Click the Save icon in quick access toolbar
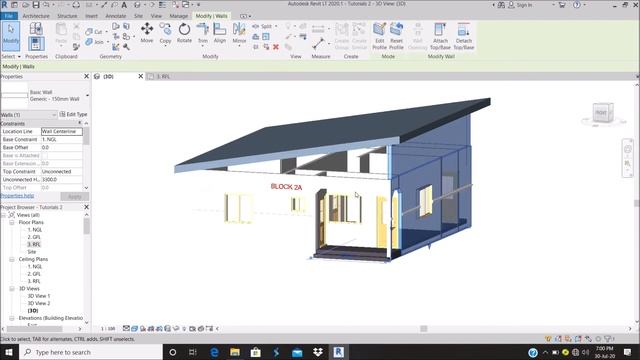 36,5
